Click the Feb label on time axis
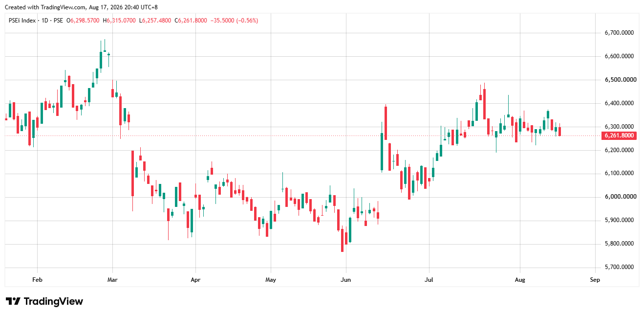This screenshot has height=316, width=644. pos(37,280)
